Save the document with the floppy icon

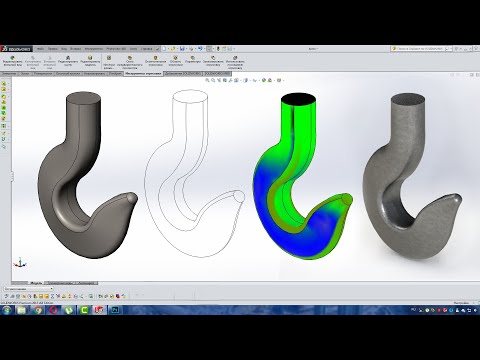coord(182,49)
